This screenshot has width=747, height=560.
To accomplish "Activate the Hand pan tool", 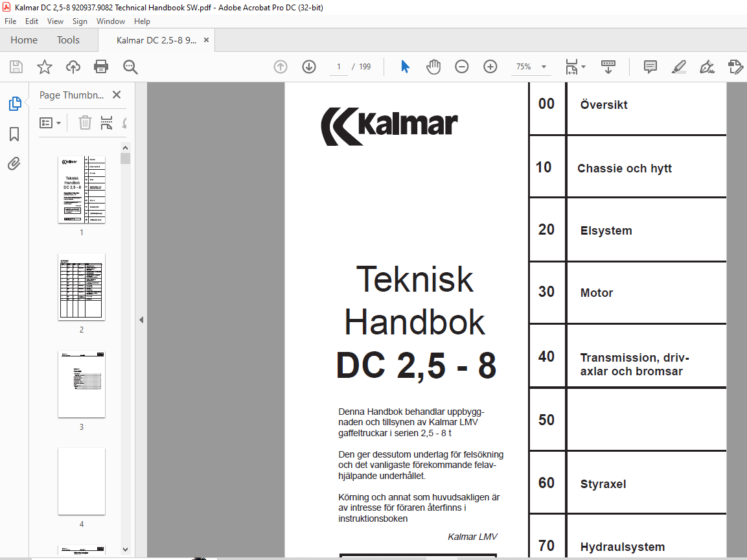I will pyautogui.click(x=433, y=67).
